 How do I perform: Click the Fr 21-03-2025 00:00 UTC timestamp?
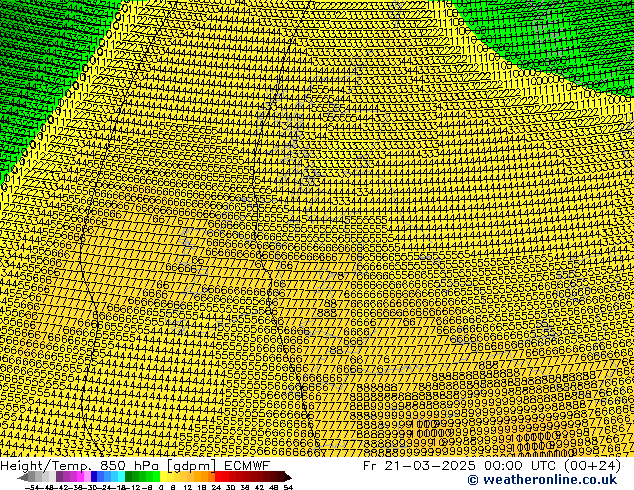(492, 465)
